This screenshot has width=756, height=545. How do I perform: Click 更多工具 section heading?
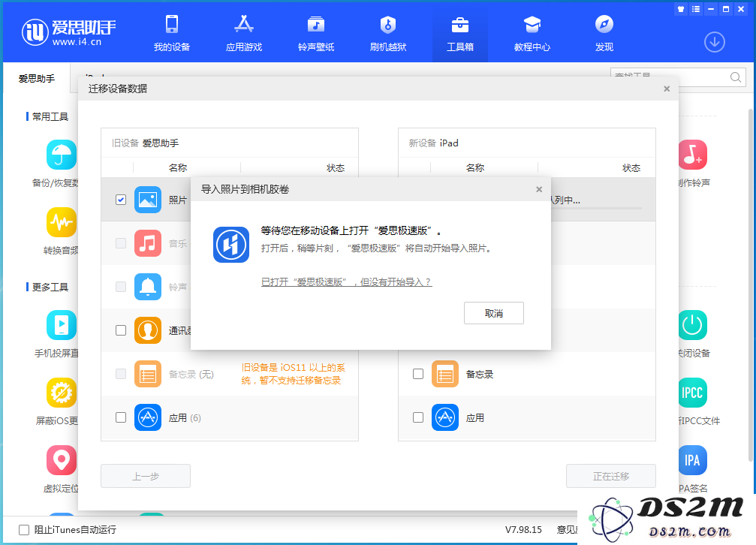50,288
